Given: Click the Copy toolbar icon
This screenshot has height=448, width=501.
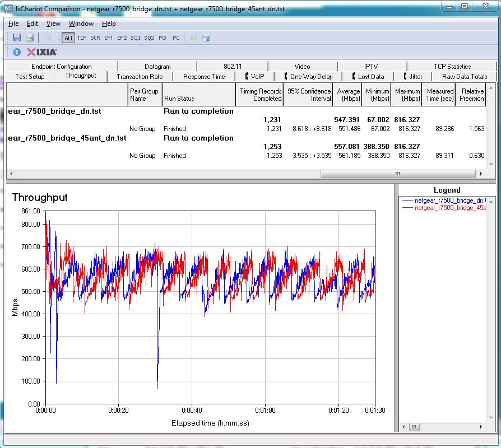Looking at the screenshot, I should pyautogui.click(x=47, y=38).
